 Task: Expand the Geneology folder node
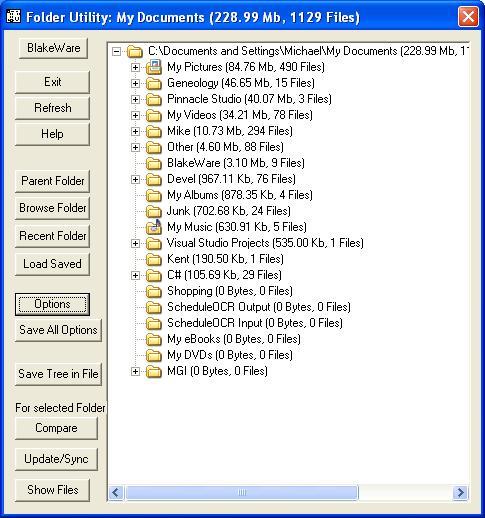(x=135, y=83)
